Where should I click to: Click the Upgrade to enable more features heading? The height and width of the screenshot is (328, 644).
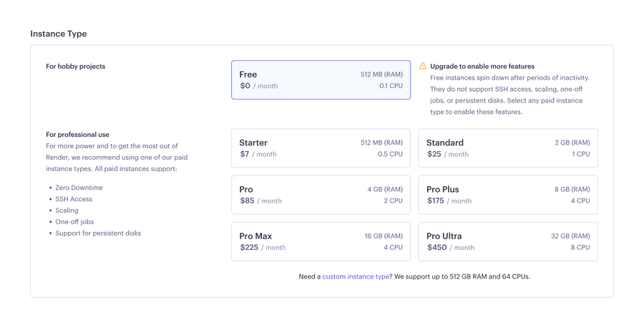pos(482,67)
